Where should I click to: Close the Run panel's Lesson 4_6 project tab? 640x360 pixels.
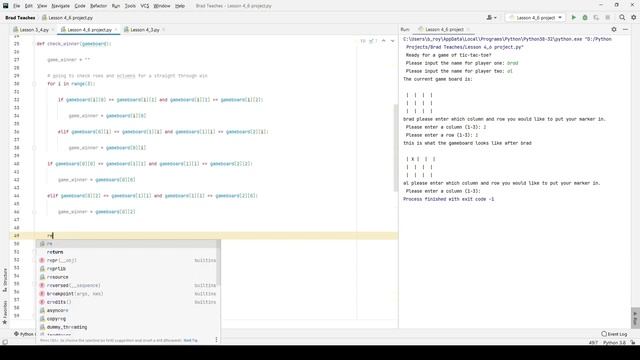468,29
